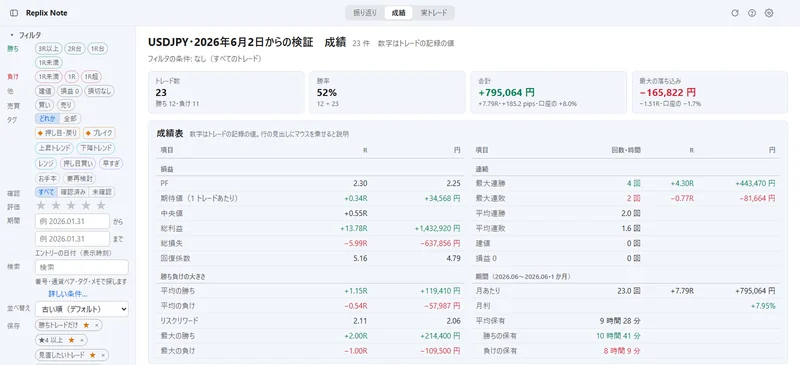
Task: Filter by 売り trades
Action: pos(65,105)
